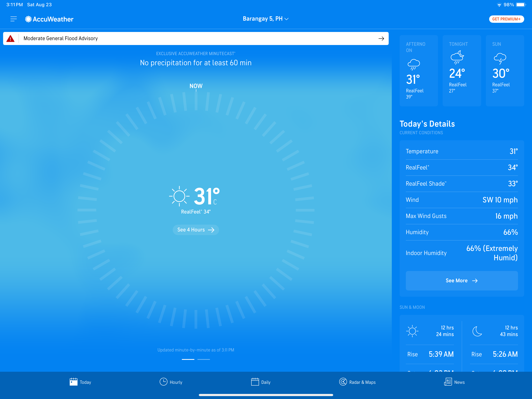Screen dimensions: 532x399
Task: Tap the 'Updated minute-by-minute' status text
Action: point(196,350)
